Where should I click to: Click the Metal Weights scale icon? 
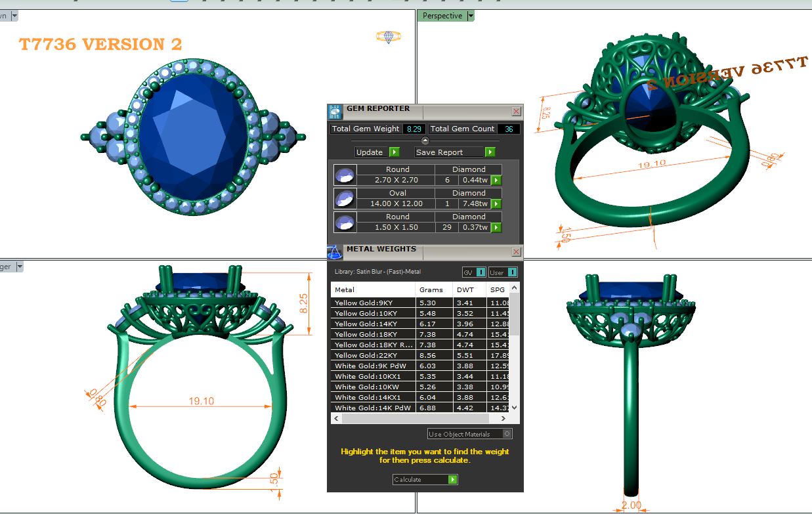[x=335, y=251]
